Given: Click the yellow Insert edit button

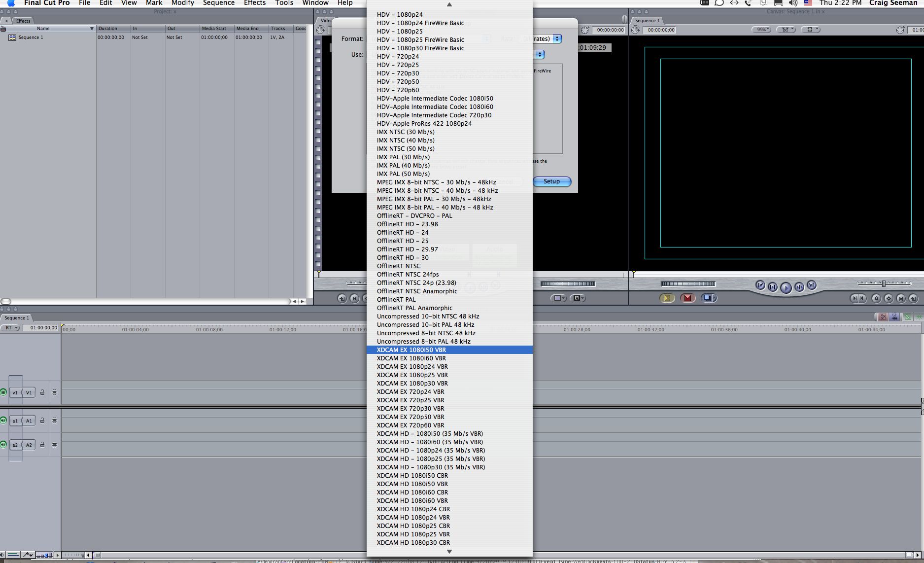Looking at the screenshot, I should [x=667, y=298].
